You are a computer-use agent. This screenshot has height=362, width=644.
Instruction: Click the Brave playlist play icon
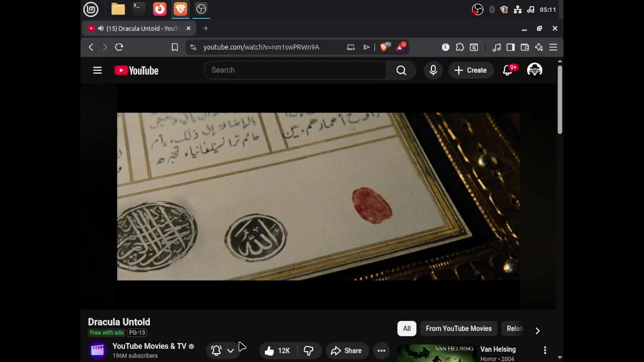[366, 47]
